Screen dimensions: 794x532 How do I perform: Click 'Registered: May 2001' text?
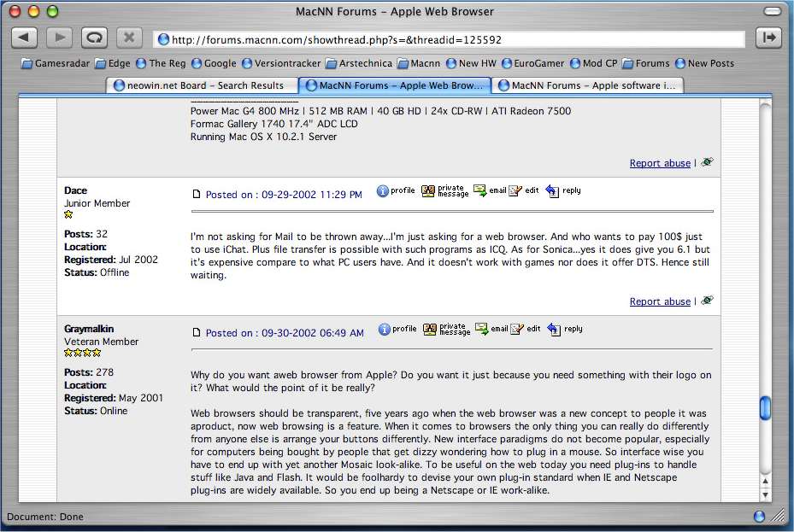click(114, 398)
